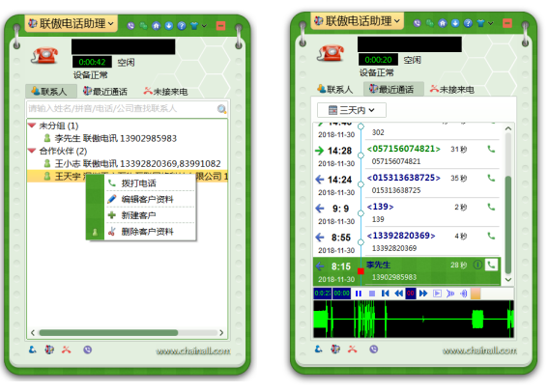Select the 14:24 call record <015313638725>
This screenshot has height=392, width=549.
pyautogui.click(x=407, y=184)
